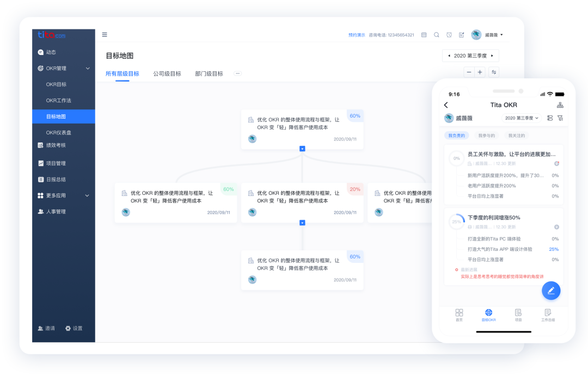This screenshot has width=588, height=376.
Task: Click the search magnifier icon in the top bar
Action: pyautogui.click(x=437, y=35)
